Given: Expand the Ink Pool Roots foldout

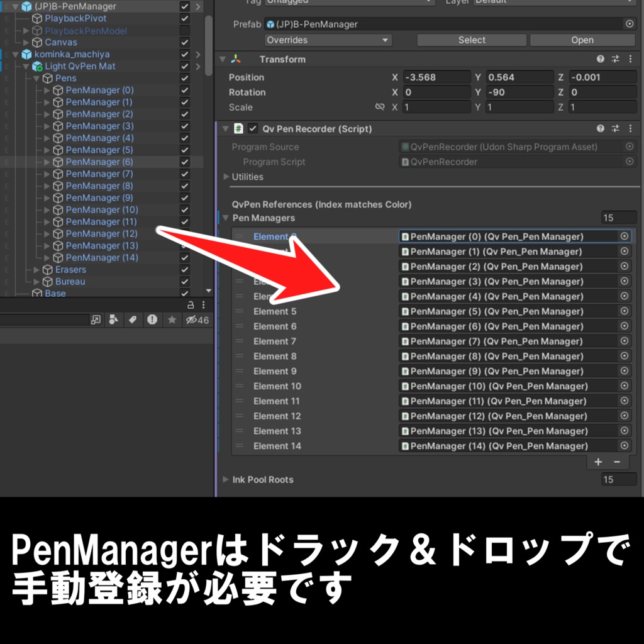Looking at the screenshot, I should 226,479.
